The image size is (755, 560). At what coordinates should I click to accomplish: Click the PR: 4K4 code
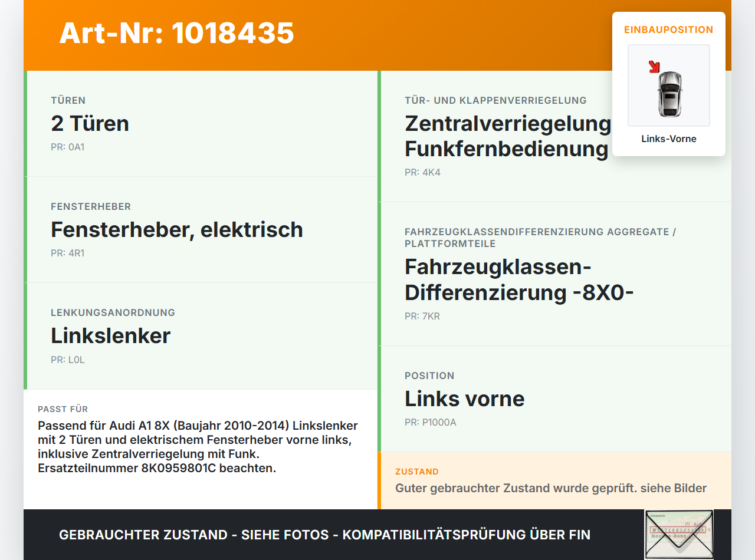point(422,173)
